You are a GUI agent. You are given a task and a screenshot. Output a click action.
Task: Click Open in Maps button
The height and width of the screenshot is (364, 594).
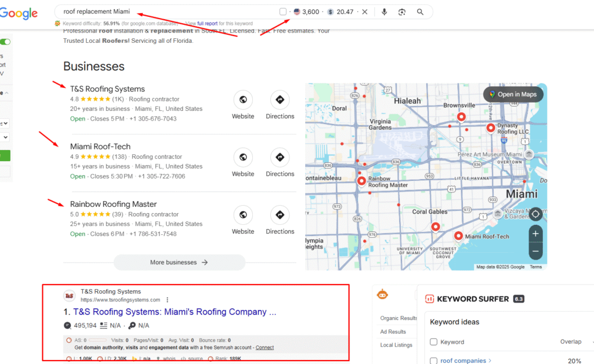[x=513, y=94]
